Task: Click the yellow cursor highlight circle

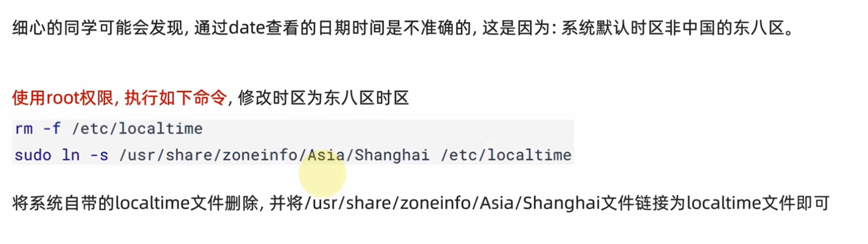Action: tap(322, 173)
